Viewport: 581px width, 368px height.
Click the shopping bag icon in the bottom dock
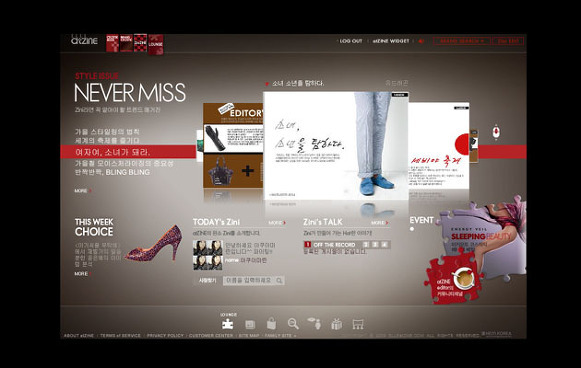pyautogui.click(x=272, y=324)
